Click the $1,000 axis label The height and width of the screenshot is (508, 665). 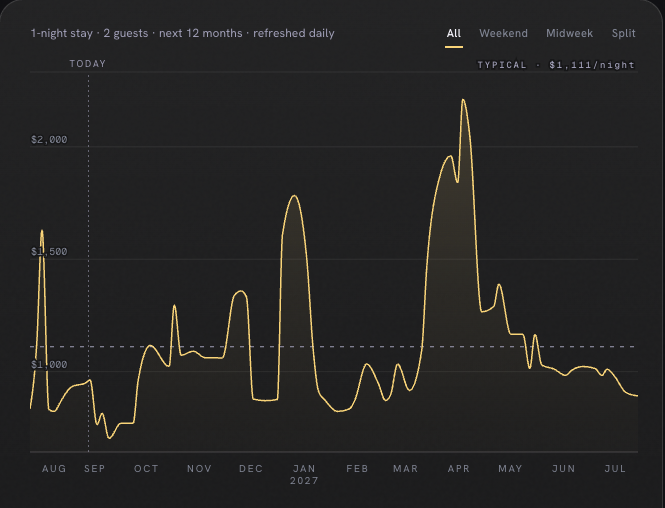tap(49, 364)
